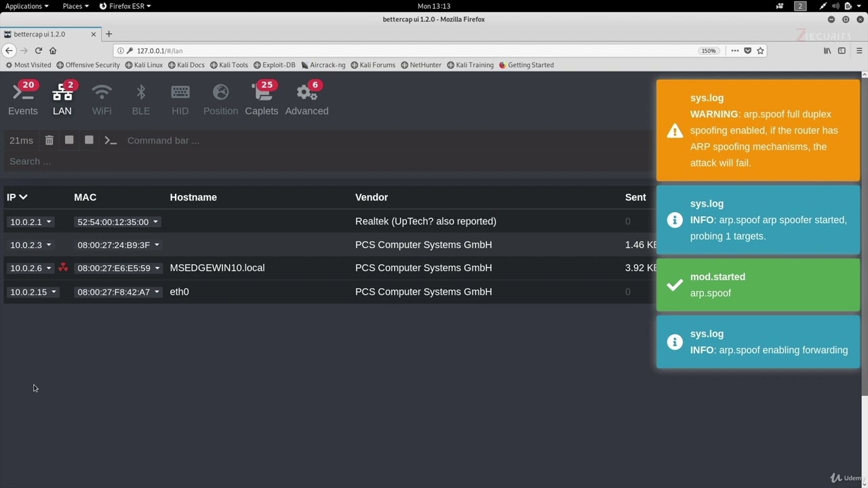Viewport: 868px width, 488px height.
Task: Toggle Firefox sidebar icon
Action: [x=842, y=50]
